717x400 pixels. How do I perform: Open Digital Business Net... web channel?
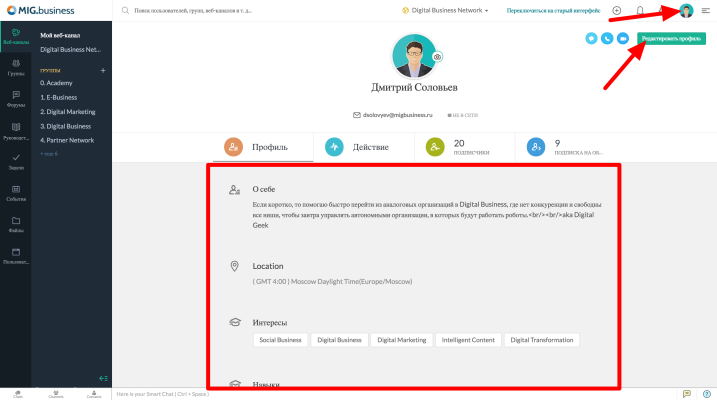[x=70, y=49]
